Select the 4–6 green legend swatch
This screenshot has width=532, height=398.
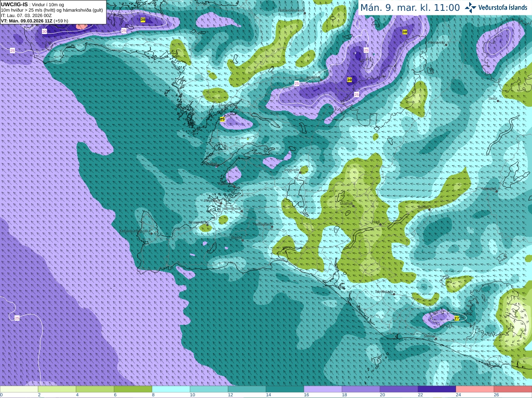[95, 389]
